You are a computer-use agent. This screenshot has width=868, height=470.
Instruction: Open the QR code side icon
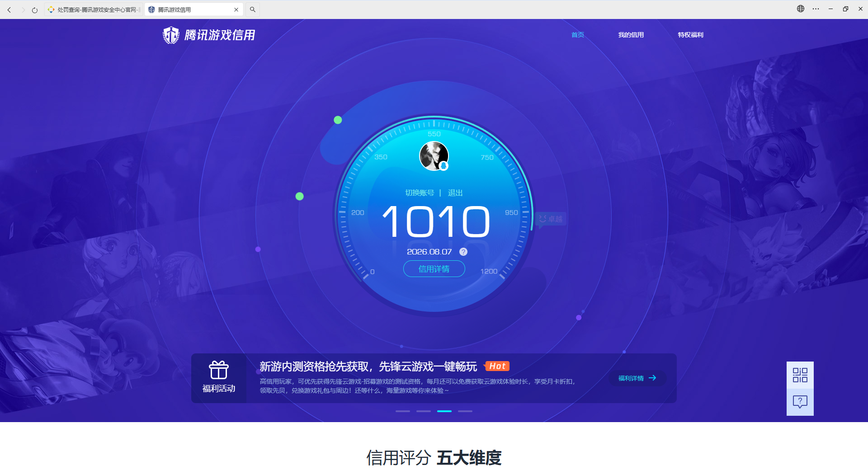pyautogui.click(x=800, y=375)
